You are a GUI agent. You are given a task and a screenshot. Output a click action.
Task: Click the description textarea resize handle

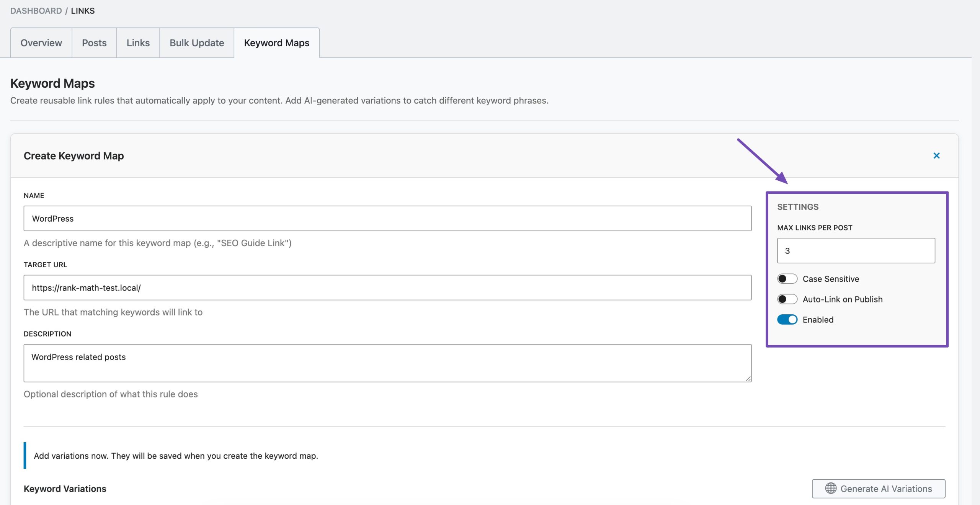point(748,378)
